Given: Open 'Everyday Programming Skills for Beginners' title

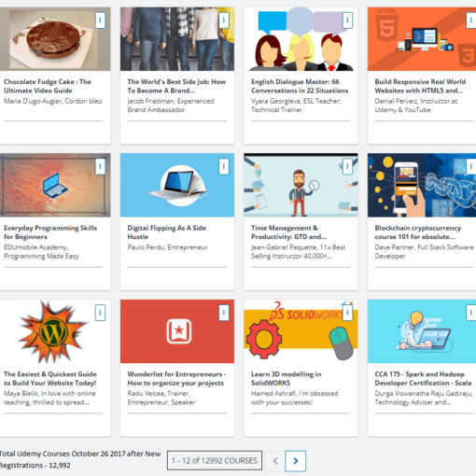Looking at the screenshot, I should (50, 232).
